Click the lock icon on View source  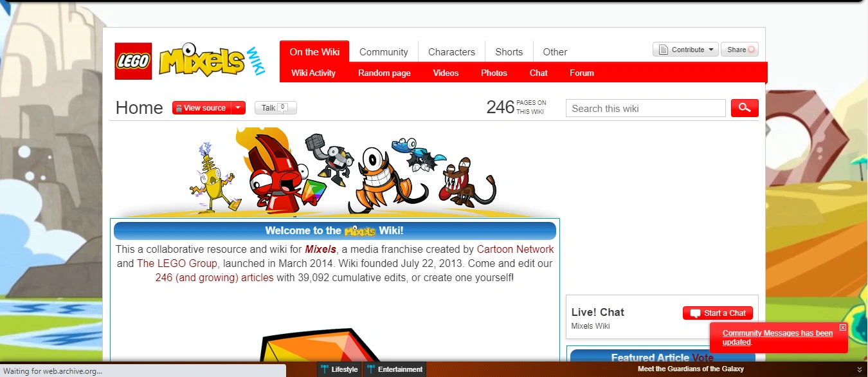point(179,108)
